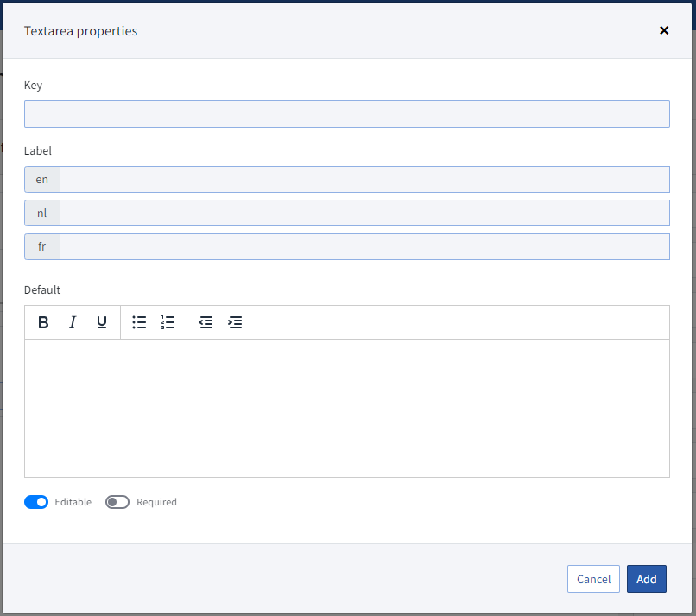
Task: Apply bold formatting in Default editor
Action: (43, 322)
